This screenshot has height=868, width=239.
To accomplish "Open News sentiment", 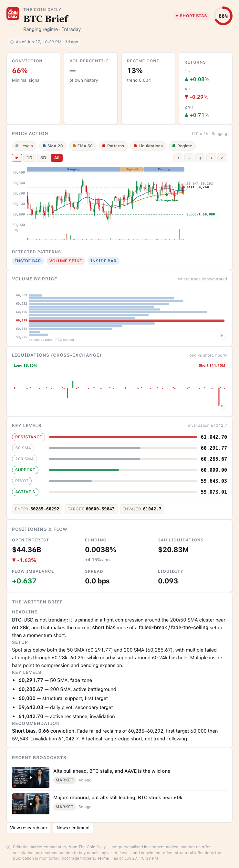I will 73,828.
